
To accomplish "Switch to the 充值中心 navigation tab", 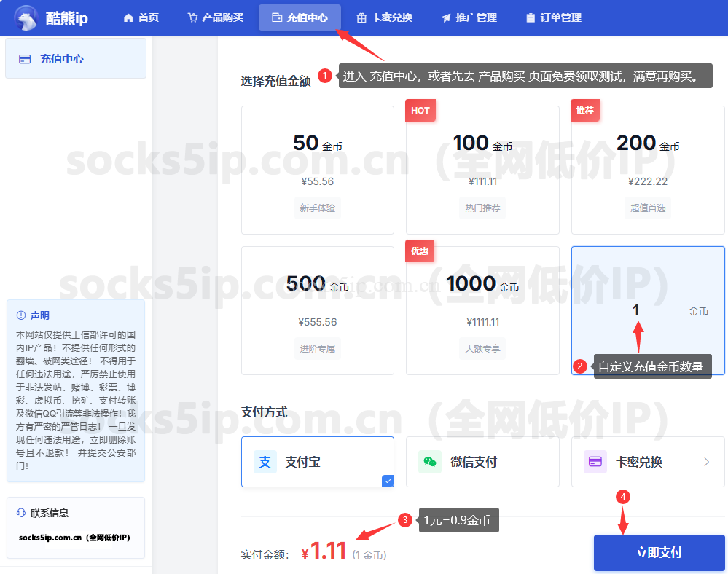I will tap(300, 17).
